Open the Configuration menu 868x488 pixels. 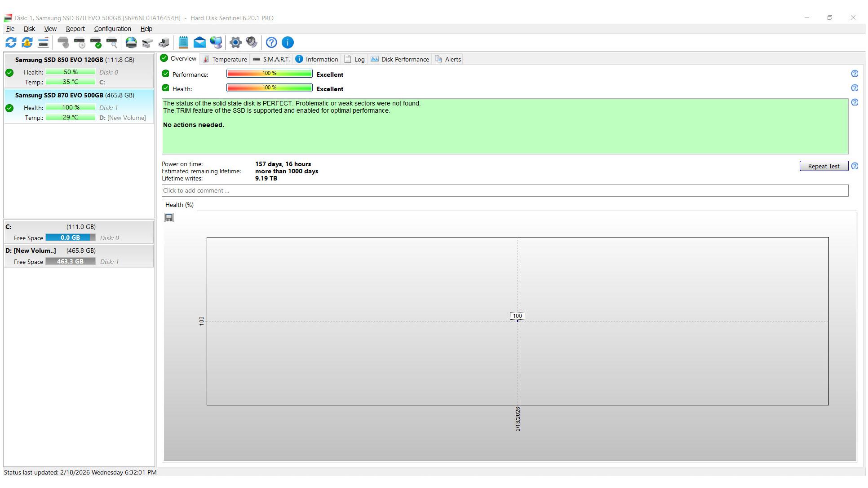pyautogui.click(x=112, y=29)
